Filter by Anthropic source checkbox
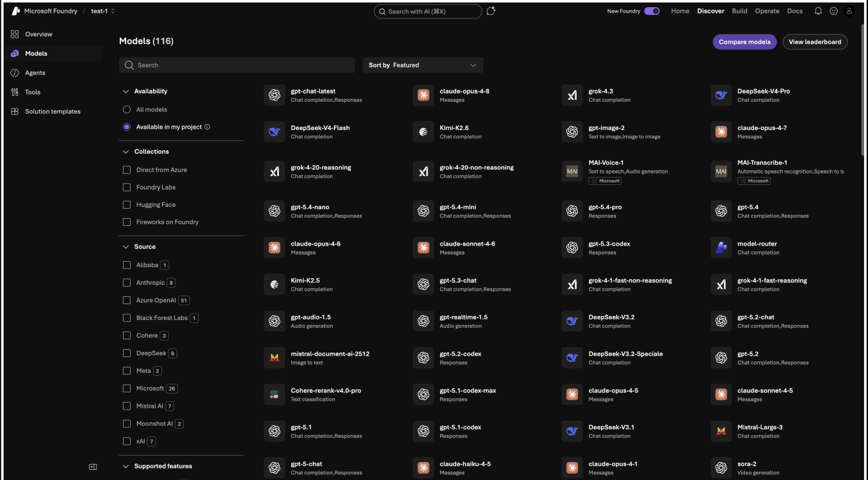The width and height of the screenshot is (868, 480). (x=127, y=282)
